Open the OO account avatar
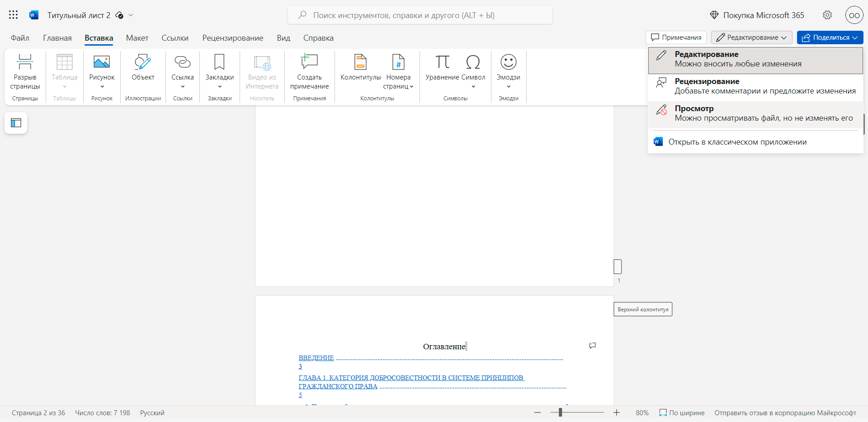 click(x=854, y=15)
